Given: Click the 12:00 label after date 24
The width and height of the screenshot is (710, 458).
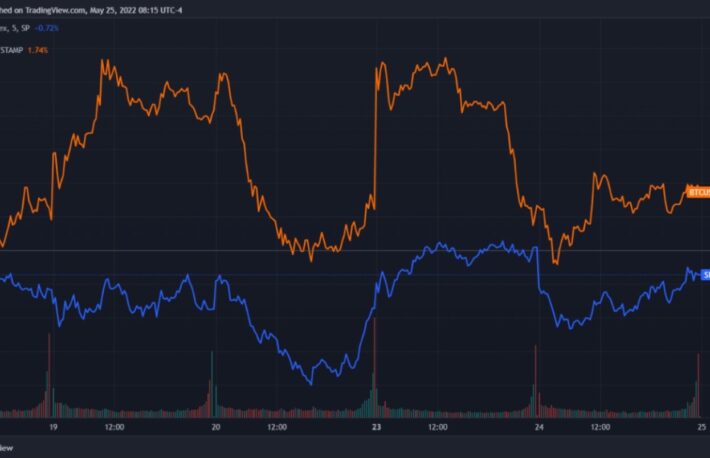Looking at the screenshot, I should tap(600, 427).
